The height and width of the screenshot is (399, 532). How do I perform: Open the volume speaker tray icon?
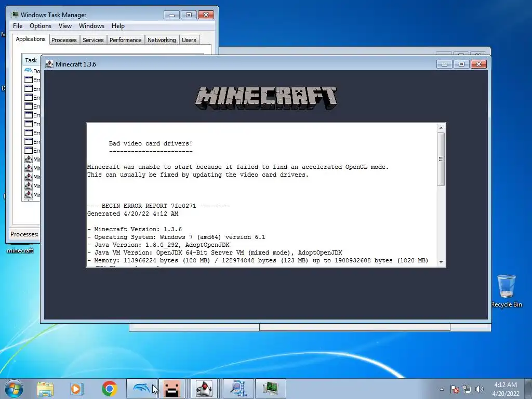coord(479,389)
